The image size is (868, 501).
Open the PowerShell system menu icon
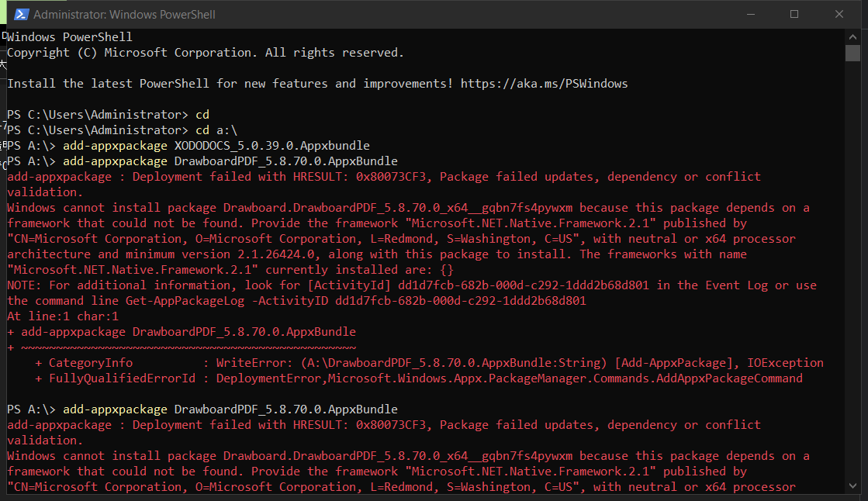(21, 14)
